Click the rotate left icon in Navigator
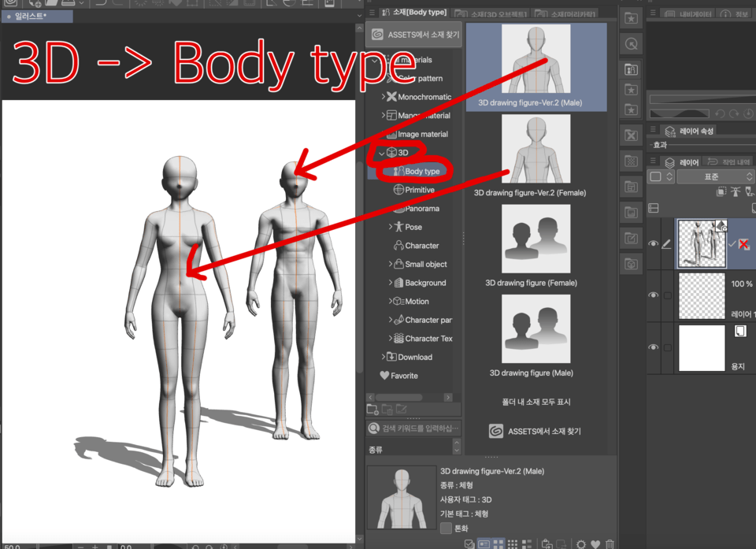Viewport: 756px width, 549px height. pos(720,114)
